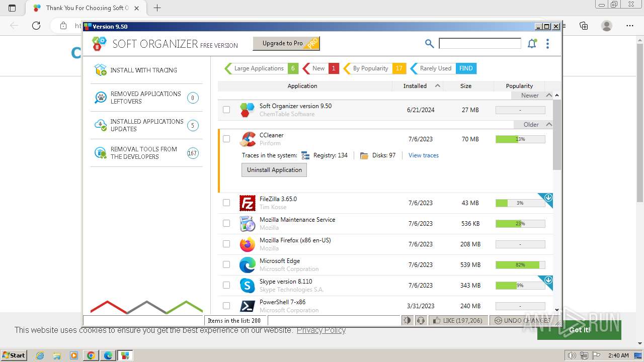Viewport: 644px width, 362px height.
Task: Click into the application search field
Action: pyautogui.click(x=480, y=44)
